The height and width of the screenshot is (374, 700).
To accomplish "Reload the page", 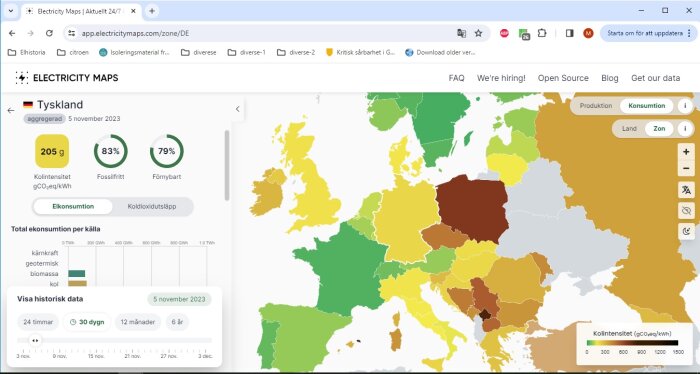I will [x=49, y=33].
